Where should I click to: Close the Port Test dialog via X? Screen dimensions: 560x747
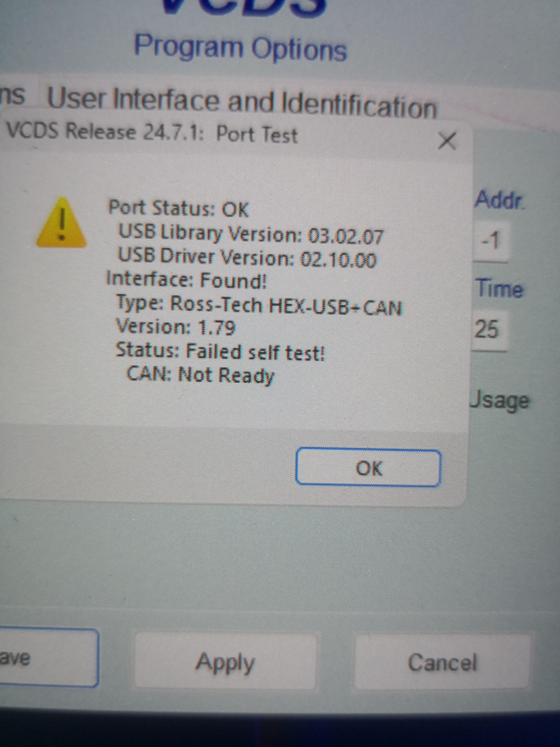tap(447, 140)
